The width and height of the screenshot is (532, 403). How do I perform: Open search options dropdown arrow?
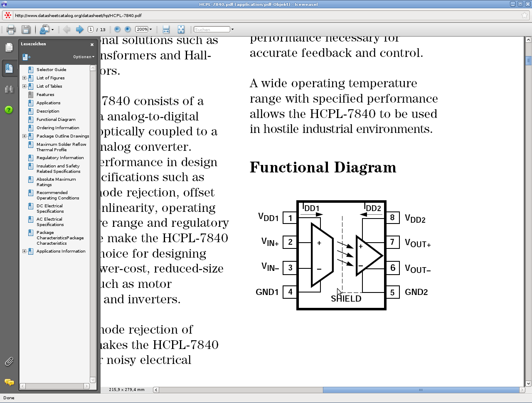click(x=232, y=29)
